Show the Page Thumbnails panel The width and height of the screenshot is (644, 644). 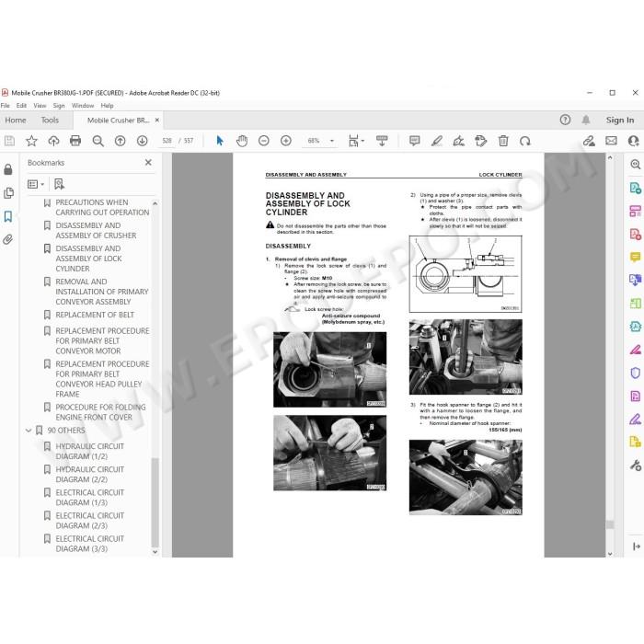point(8,193)
